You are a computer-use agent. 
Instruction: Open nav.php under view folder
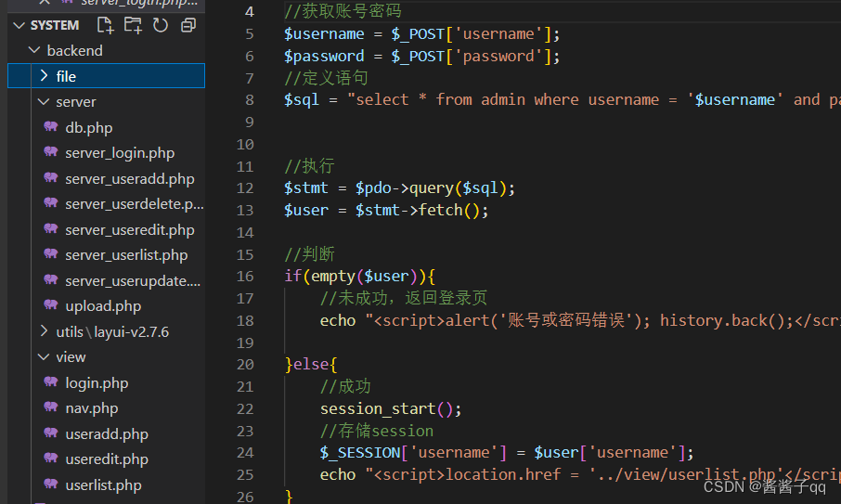[x=92, y=408]
